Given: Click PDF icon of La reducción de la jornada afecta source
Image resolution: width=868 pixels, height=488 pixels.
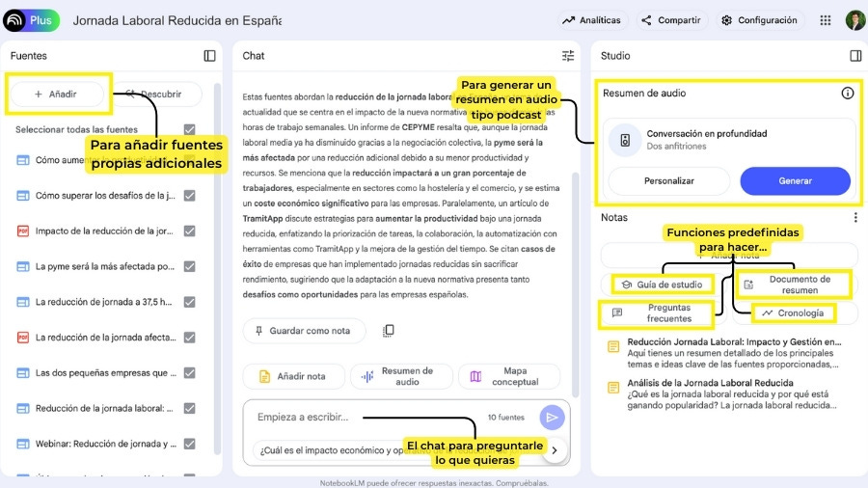Looking at the screenshot, I should tap(23, 338).
